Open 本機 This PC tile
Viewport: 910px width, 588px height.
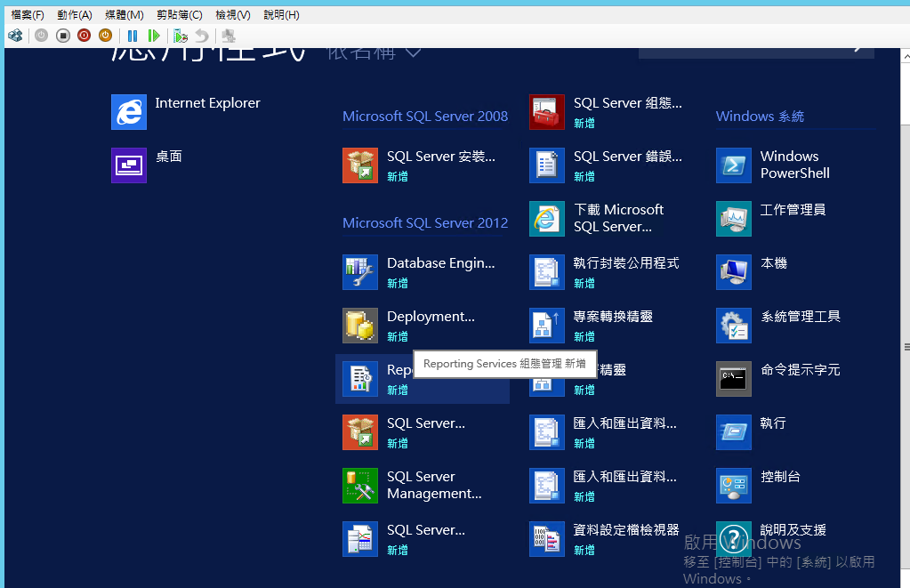(x=752, y=272)
